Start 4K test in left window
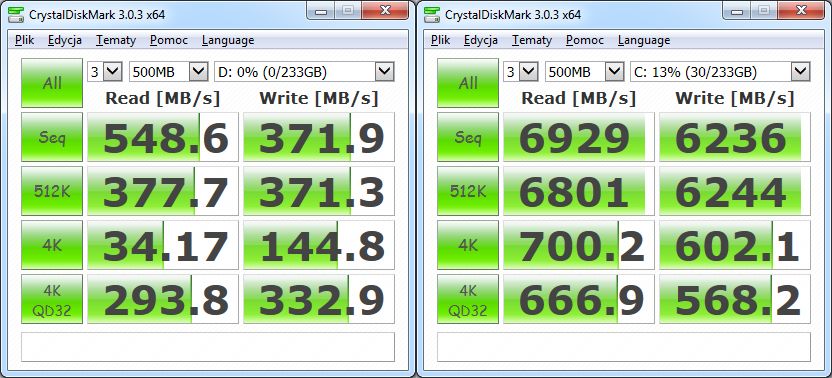832x378 pixels. coord(52,245)
